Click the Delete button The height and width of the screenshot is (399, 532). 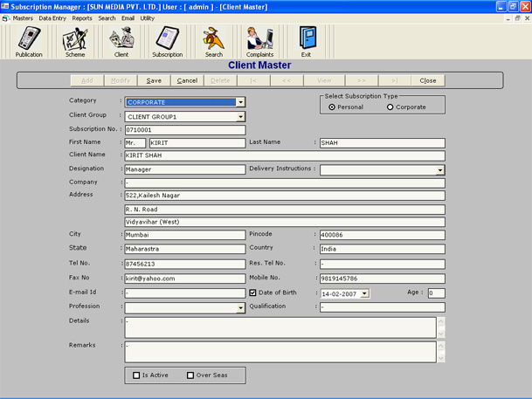coord(220,80)
